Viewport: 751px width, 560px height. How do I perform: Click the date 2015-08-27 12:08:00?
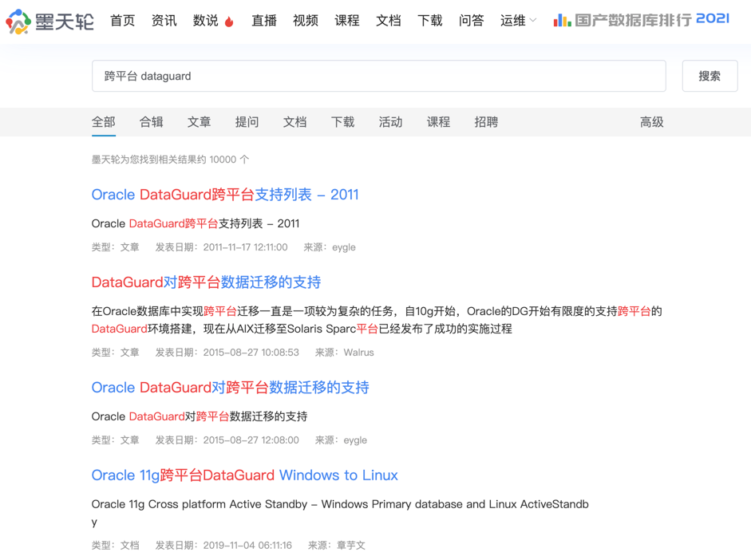[251, 440]
